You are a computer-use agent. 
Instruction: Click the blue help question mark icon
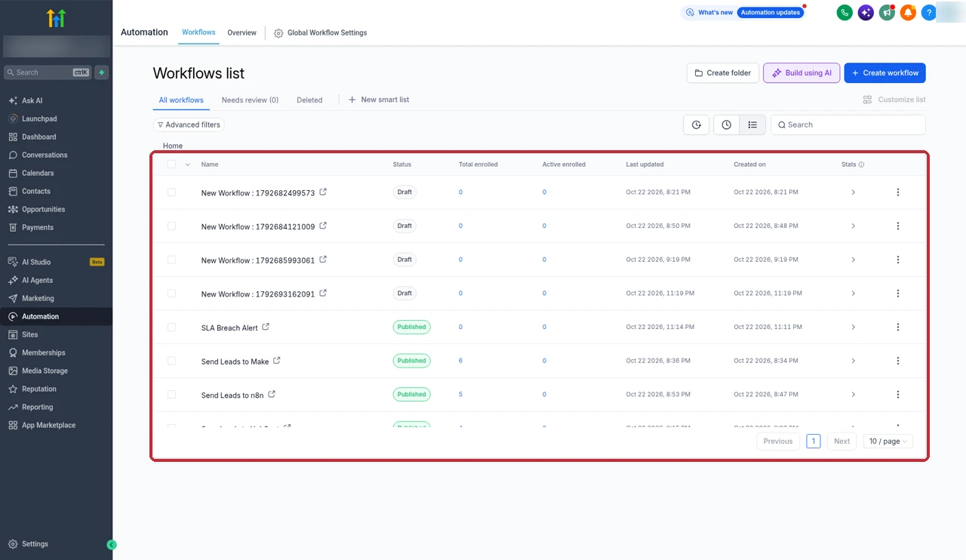pyautogui.click(x=929, y=13)
